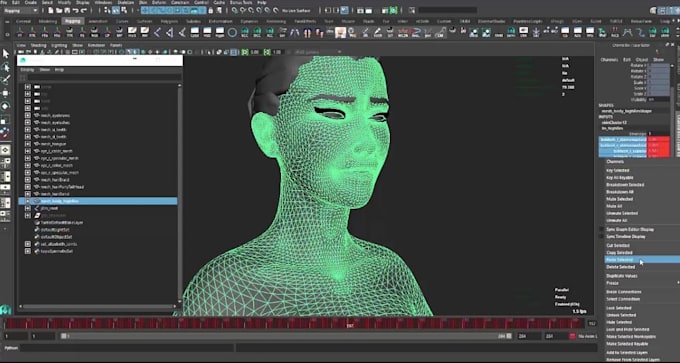
Task: Select eye_l_color_mesh in the Outliner
Action: pos(56,151)
